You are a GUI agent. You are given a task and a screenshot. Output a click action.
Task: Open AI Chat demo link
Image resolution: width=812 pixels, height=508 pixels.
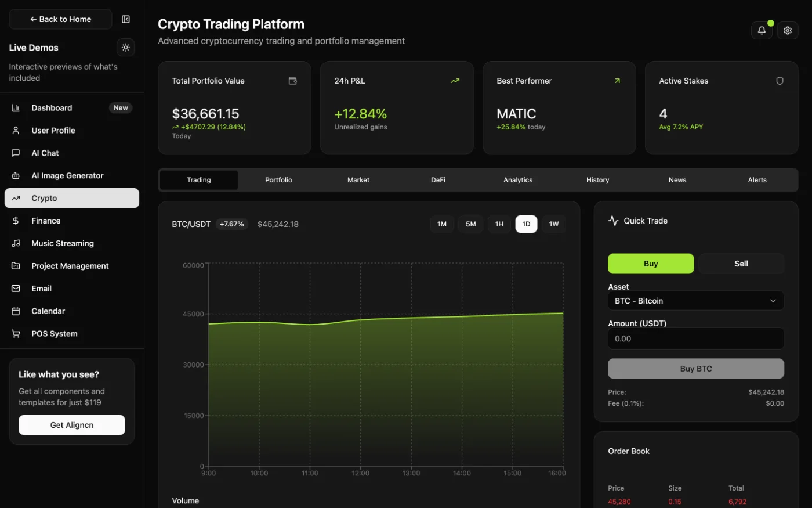coord(72,153)
